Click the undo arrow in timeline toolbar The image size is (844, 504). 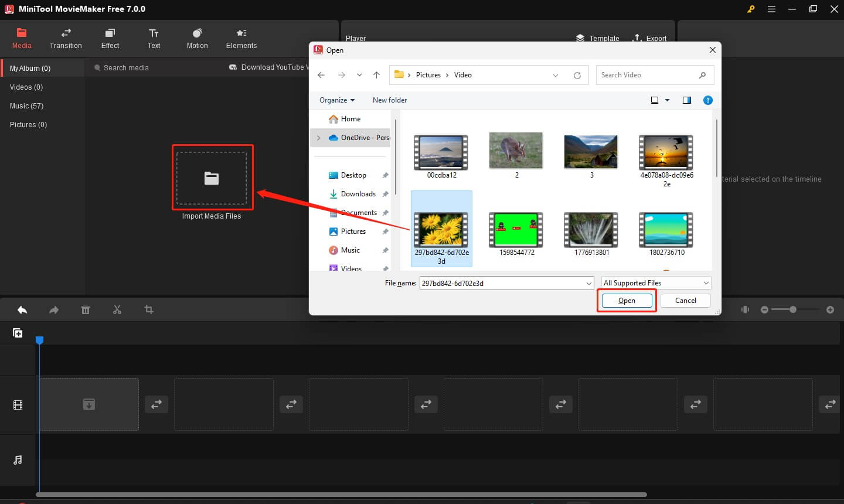pyautogui.click(x=22, y=309)
